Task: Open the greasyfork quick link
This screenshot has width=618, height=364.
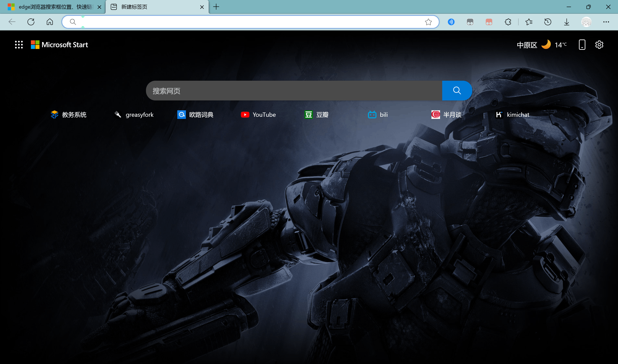Action: click(134, 115)
